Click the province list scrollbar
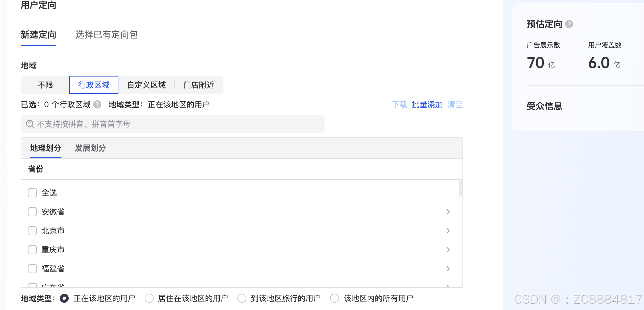The height and width of the screenshot is (310, 644). click(461, 189)
